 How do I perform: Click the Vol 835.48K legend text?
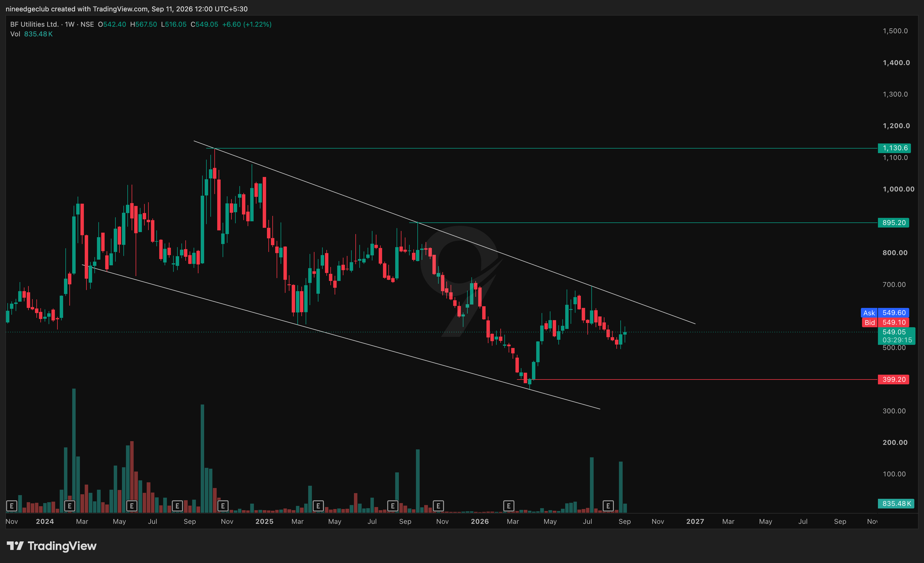(32, 34)
